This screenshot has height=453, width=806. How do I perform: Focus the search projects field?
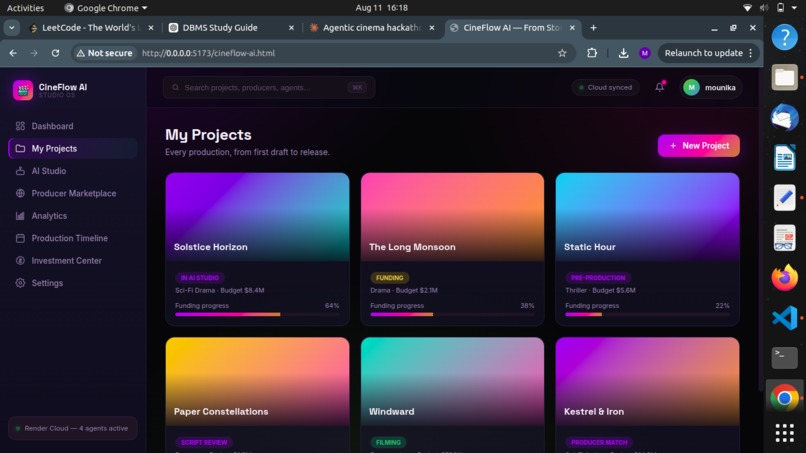tap(269, 88)
